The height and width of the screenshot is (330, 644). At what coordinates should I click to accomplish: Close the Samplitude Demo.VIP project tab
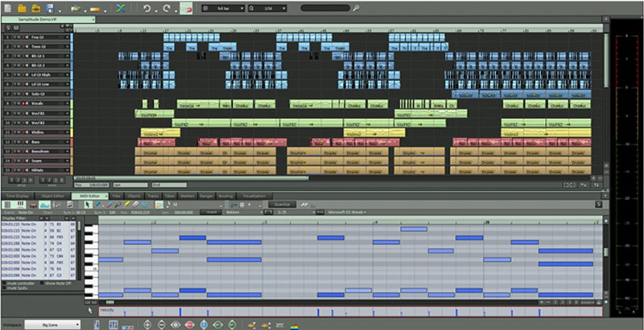[x=93, y=19]
